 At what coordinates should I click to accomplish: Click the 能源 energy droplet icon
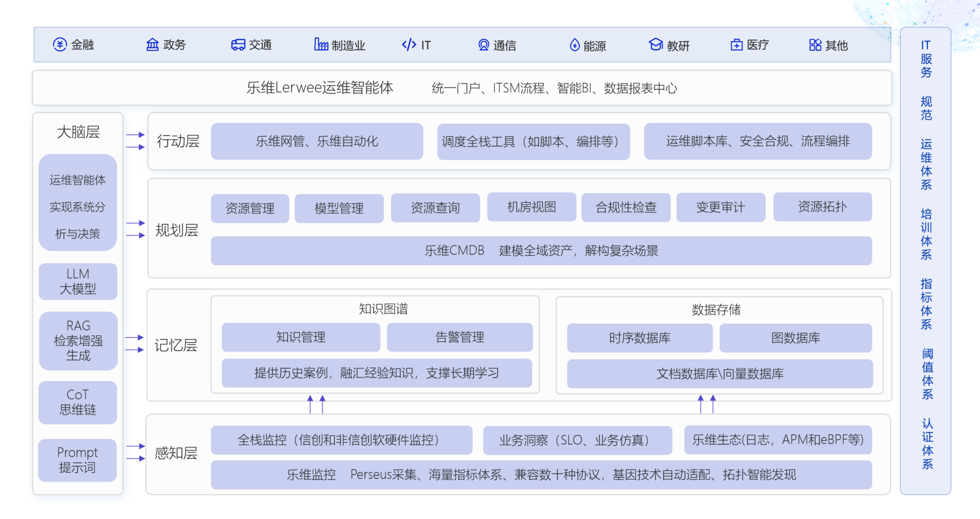click(575, 45)
